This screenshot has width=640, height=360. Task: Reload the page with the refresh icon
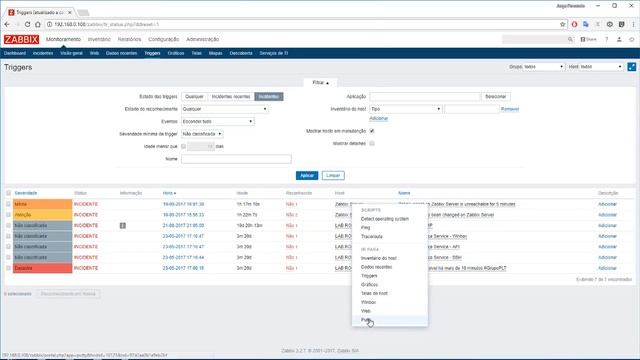coord(27,24)
